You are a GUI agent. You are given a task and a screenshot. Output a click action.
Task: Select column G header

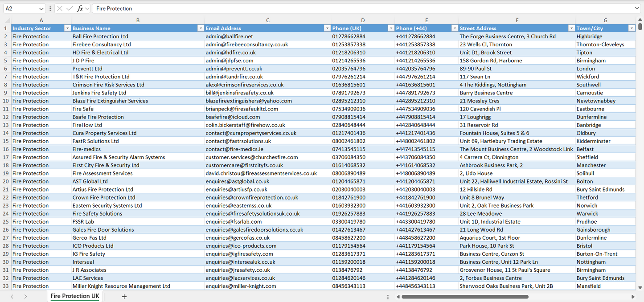point(606,20)
